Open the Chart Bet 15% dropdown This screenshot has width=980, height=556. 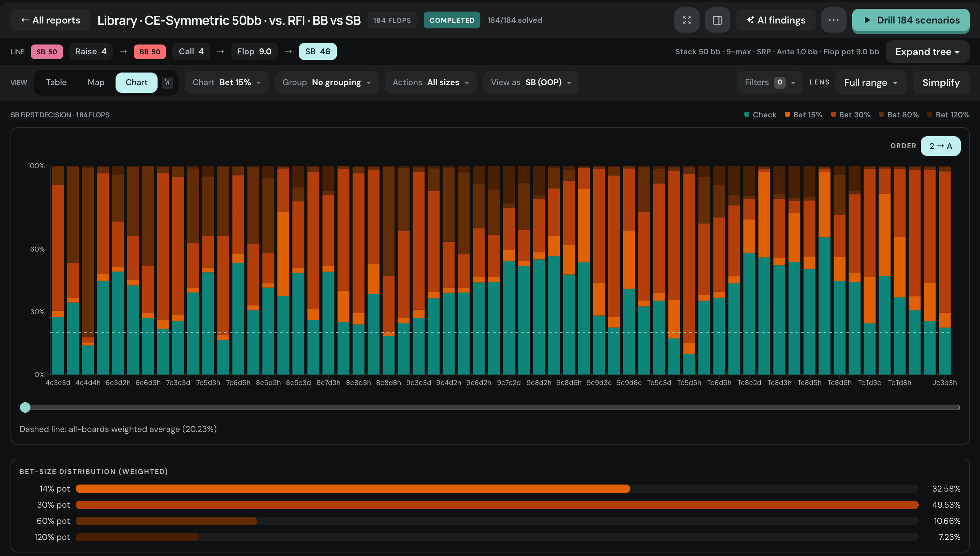point(227,82)
